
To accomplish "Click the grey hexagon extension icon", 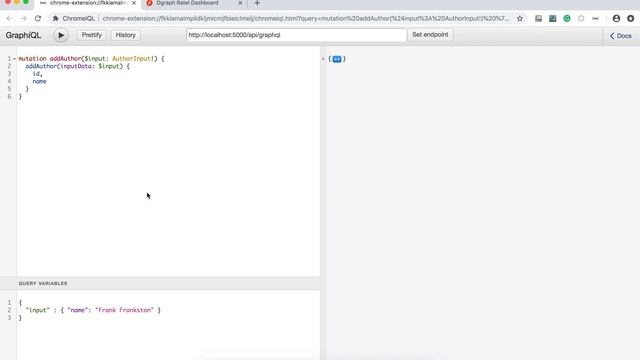I will pyautogui.click(x=581, y=18).
